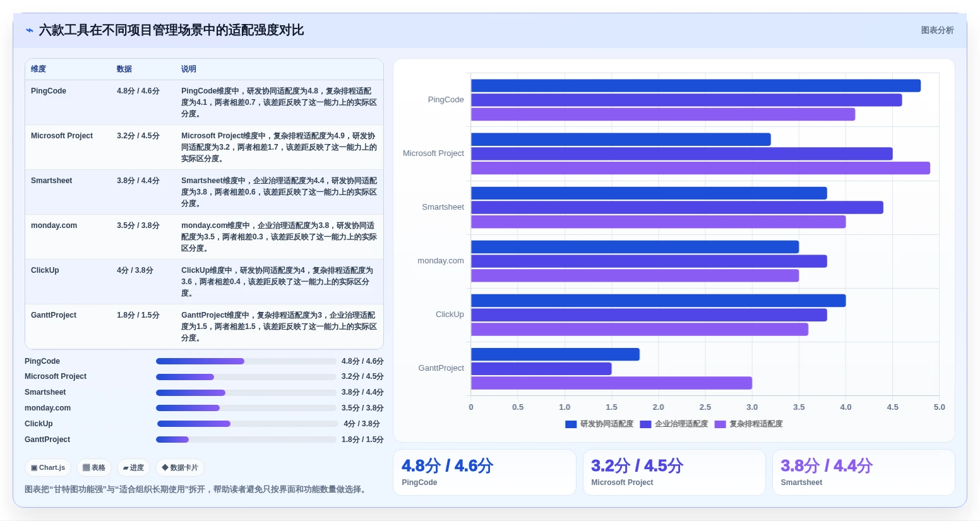Toggle the 复杂排程适配度 legend swatch

click(720, 424)
